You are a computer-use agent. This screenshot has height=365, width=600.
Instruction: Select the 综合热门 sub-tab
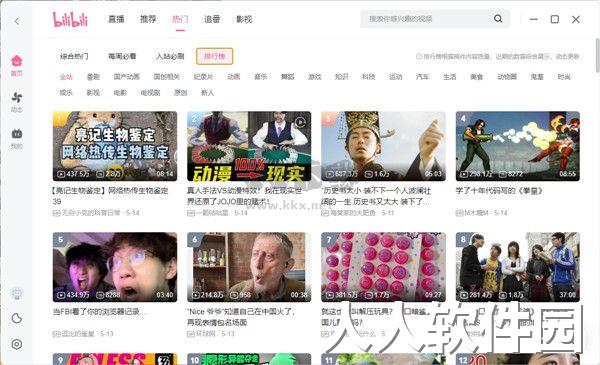pos(74,56)
